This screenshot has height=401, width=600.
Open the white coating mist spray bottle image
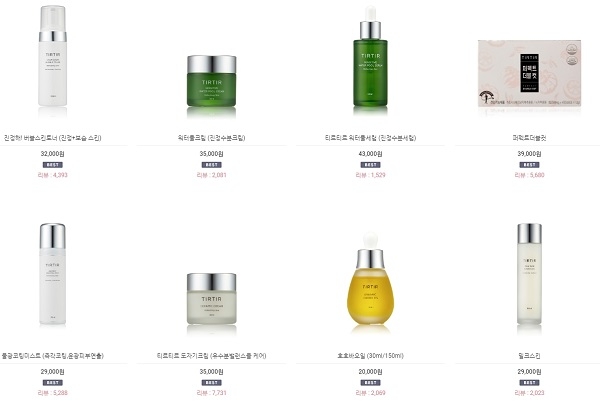(52, 274)
